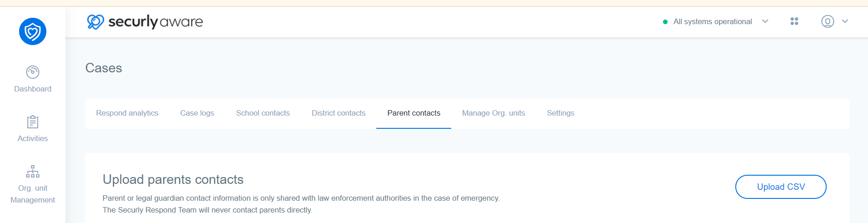Open the All systems operational status
Image resolution: width=868 pixels, height=223 pixels.
(713, 21)
